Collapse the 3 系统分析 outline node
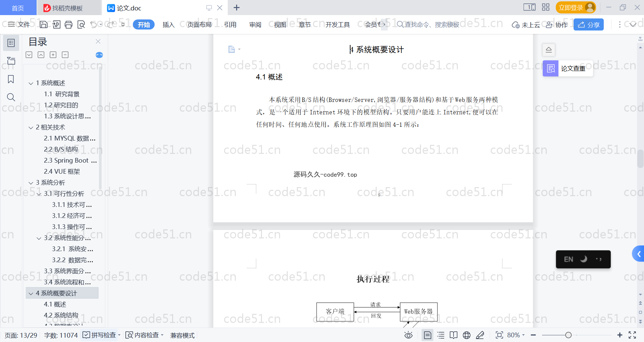 [31, 183]
